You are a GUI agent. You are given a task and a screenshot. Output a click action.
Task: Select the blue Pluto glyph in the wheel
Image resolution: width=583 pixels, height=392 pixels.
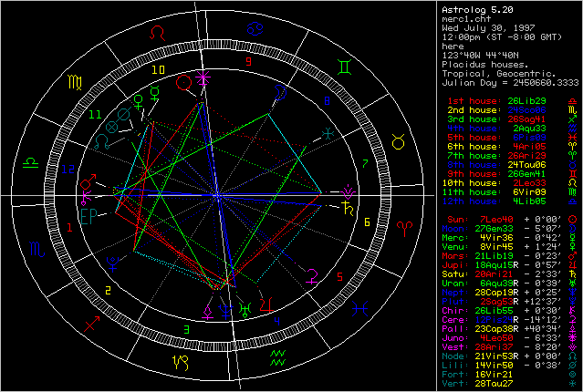(x=112, y=263)
